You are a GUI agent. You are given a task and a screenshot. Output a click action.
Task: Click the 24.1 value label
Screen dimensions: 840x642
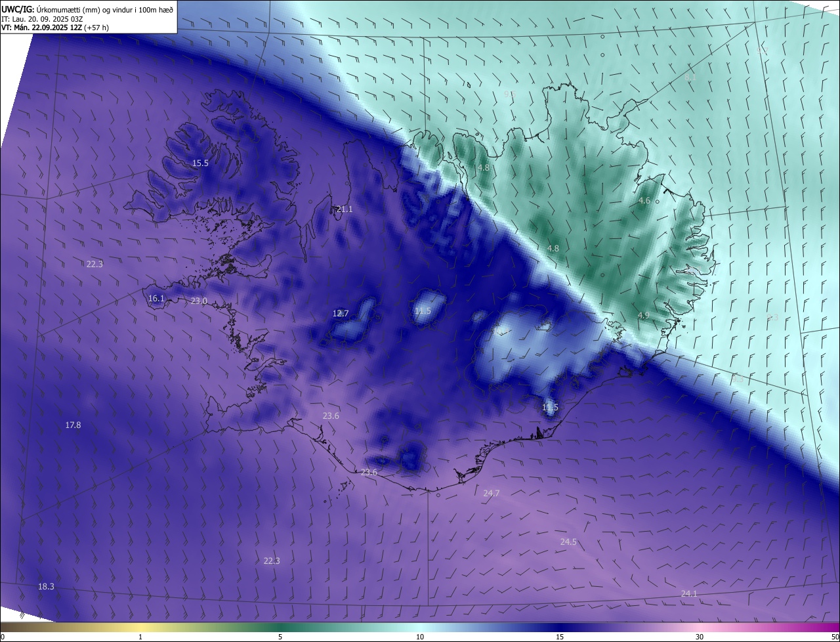(689, 593)
